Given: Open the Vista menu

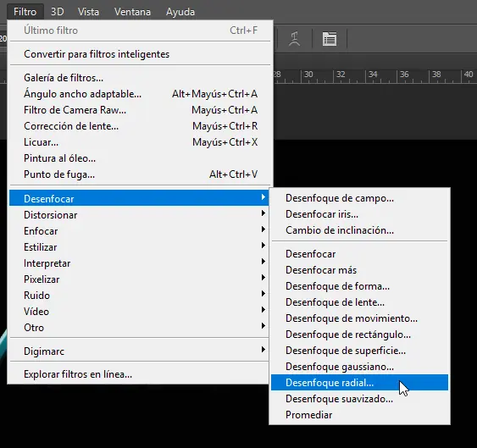Looking at the screenshot, I should [88, 12].
